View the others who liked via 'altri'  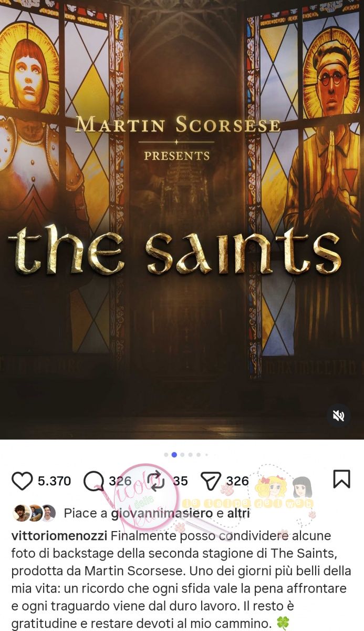238,513
